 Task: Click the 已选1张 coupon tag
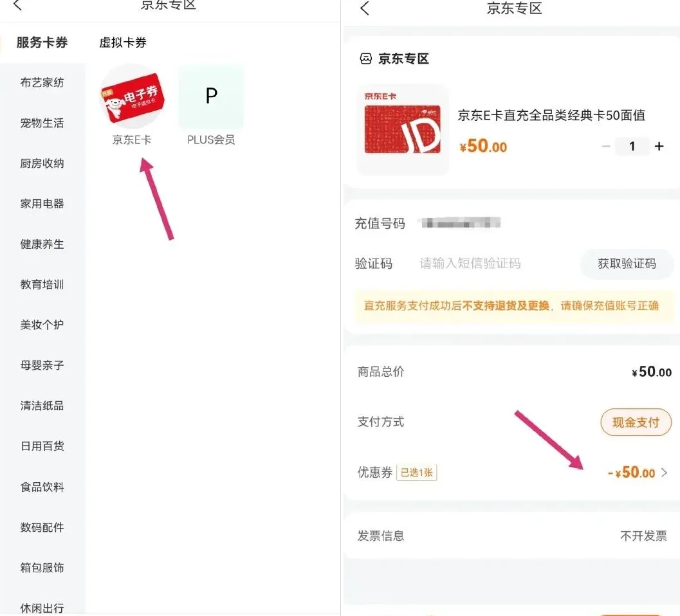click(x=417, y=473)
